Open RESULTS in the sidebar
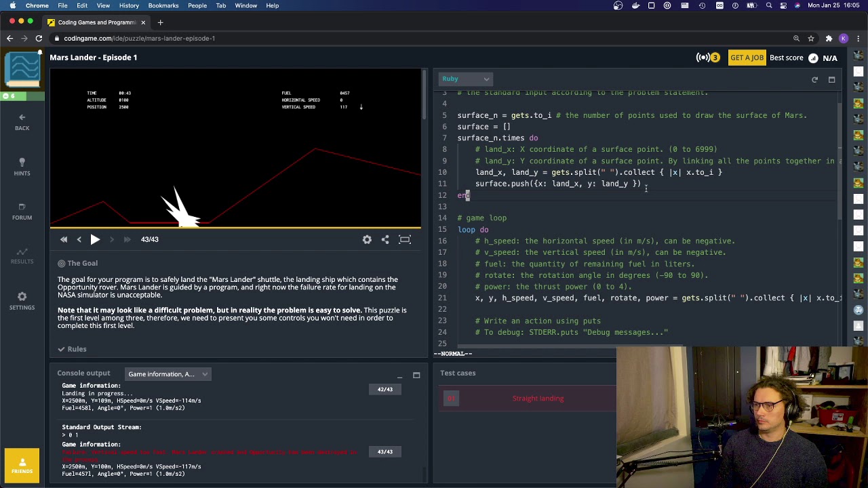Screen dimensions: 868x488 pyautogui.click(x=22, y=256)
